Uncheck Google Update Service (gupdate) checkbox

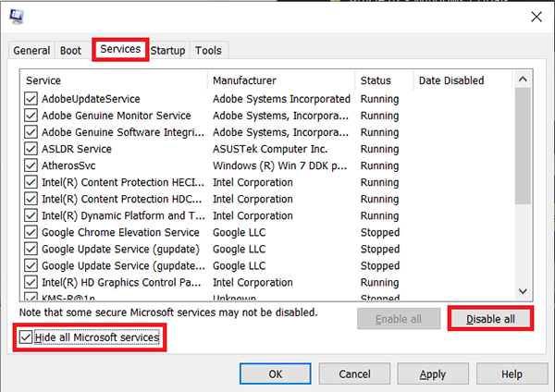[31, 249]
